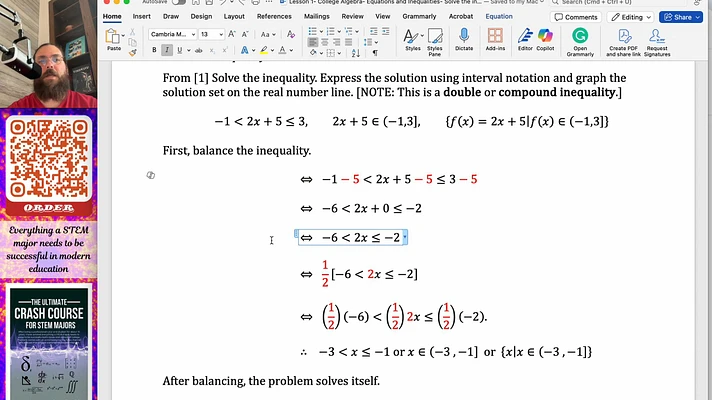Align text to the right
The image size is (712, 400).
(x=336, y=42)
